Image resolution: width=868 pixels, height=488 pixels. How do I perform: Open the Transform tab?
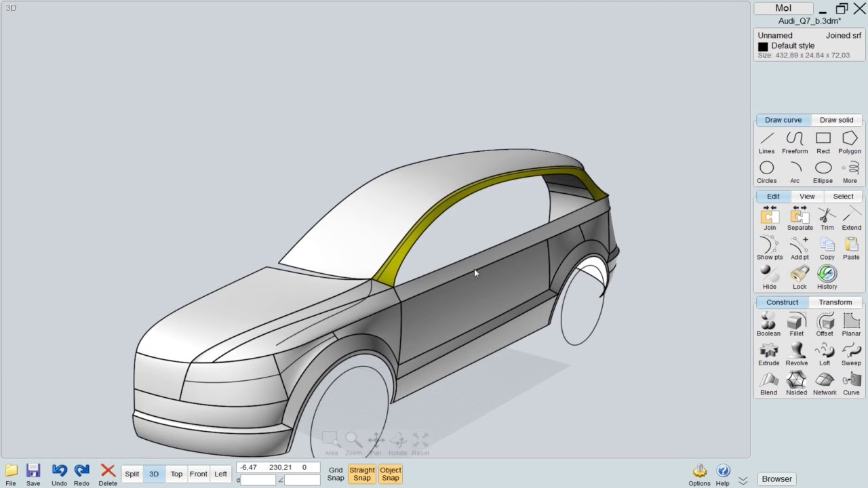pos(835,302)
